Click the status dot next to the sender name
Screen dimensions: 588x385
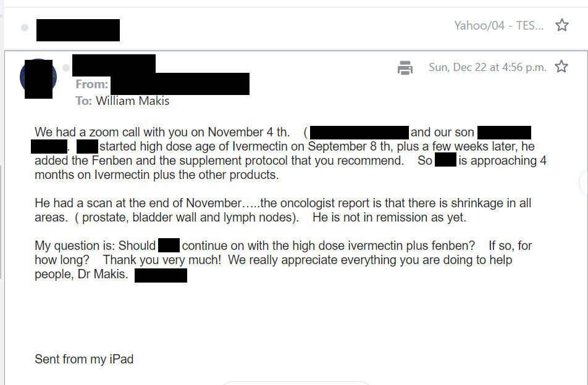coord(66,68)
